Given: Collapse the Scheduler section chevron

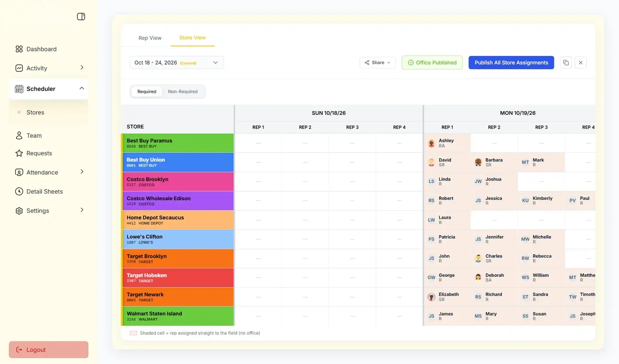Looking at the screenshot, I should 82,88.
